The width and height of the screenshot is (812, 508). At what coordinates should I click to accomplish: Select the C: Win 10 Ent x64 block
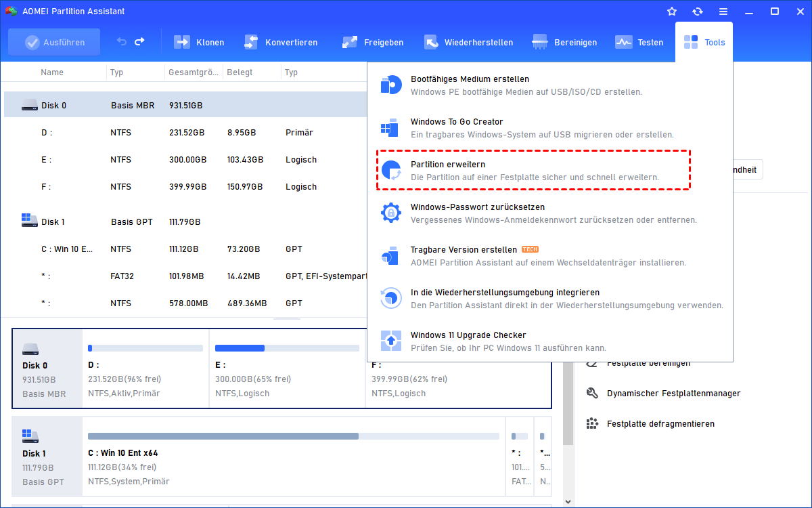point(294,456)
